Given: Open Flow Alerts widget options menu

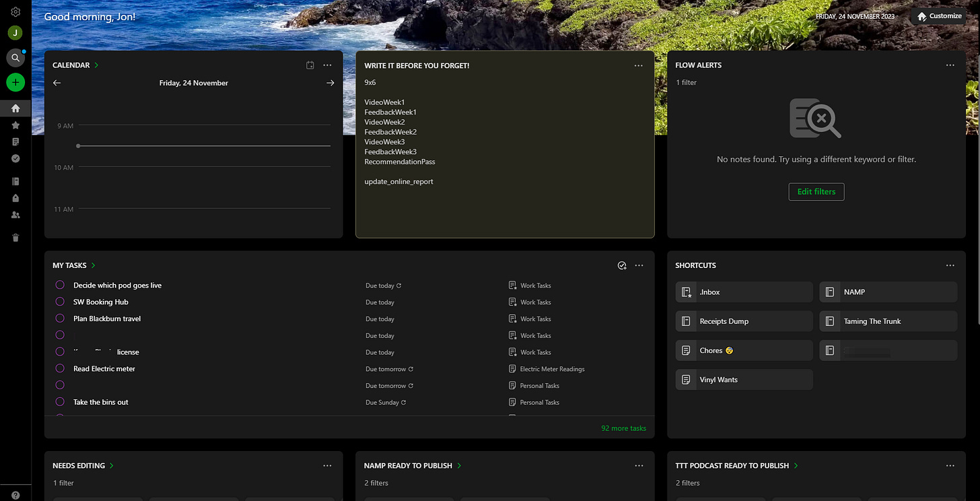Looking at the screenshot, I should pyautogui.click(x=950, y=65).
